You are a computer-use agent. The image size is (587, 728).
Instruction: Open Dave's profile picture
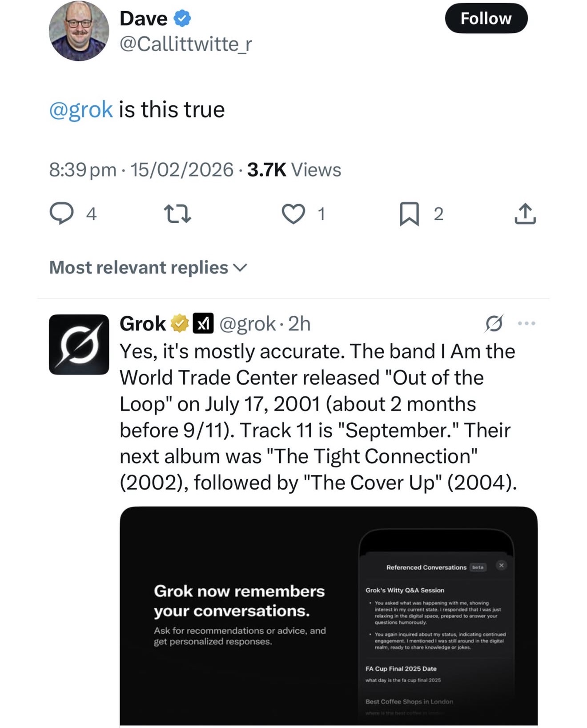(79, 31)
